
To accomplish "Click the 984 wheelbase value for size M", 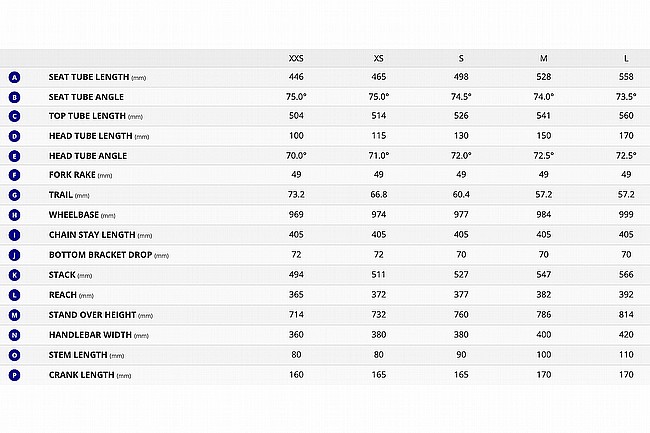I will coord(543,215).
